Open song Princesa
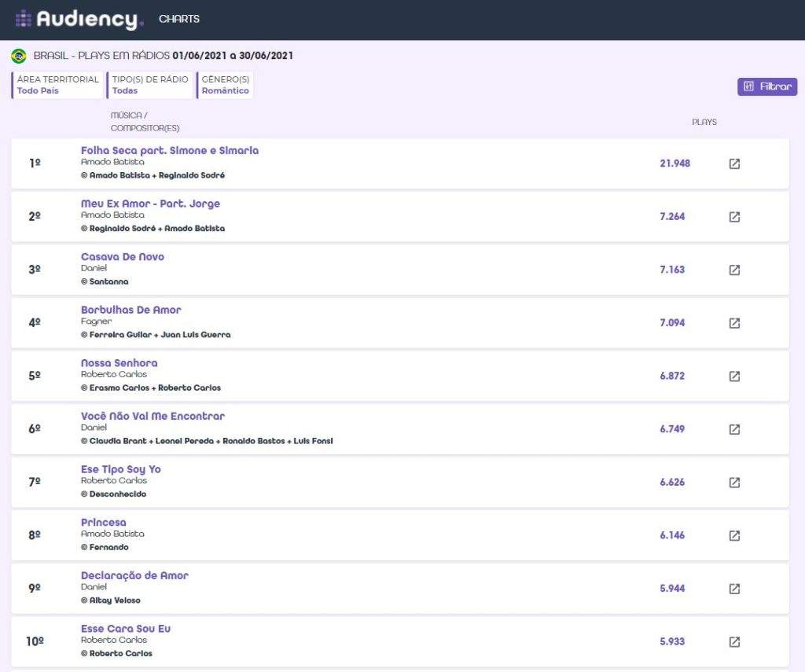 pos(103,523)
